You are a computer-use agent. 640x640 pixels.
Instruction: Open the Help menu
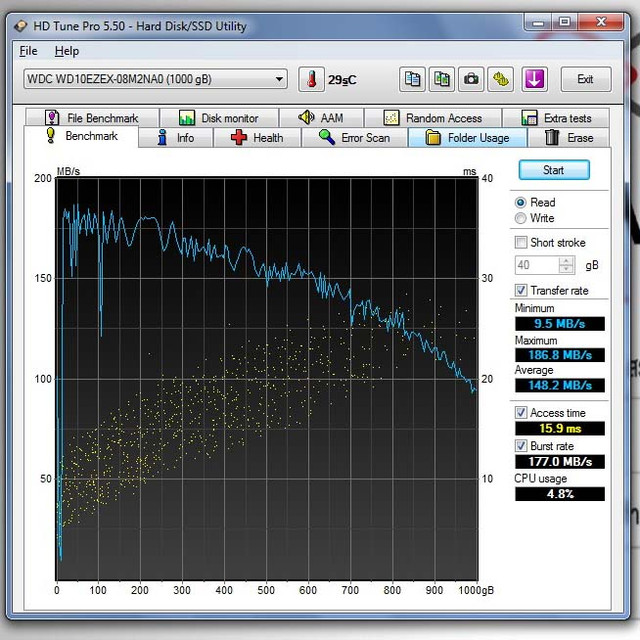point(67,51)
